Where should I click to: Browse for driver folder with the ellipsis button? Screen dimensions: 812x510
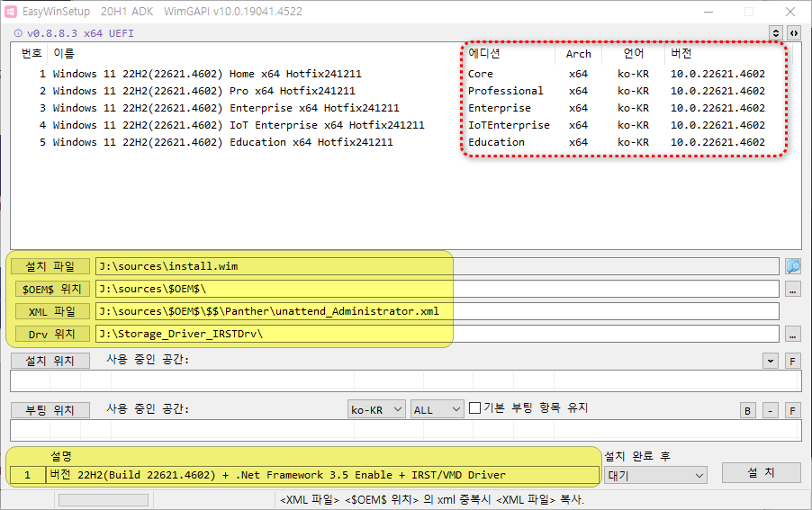[x=793, y=334]
